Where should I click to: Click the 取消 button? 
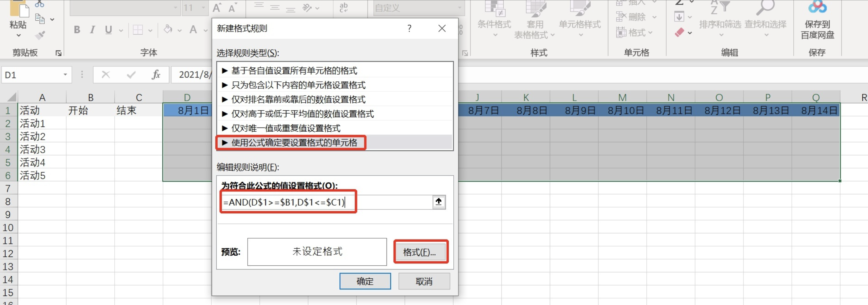click(424, 281)
